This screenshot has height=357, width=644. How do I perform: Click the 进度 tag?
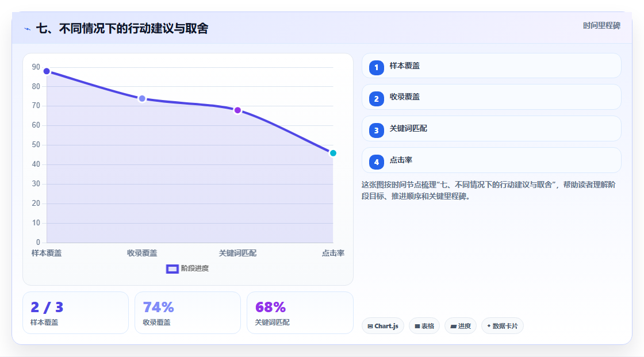pos(461,326)
